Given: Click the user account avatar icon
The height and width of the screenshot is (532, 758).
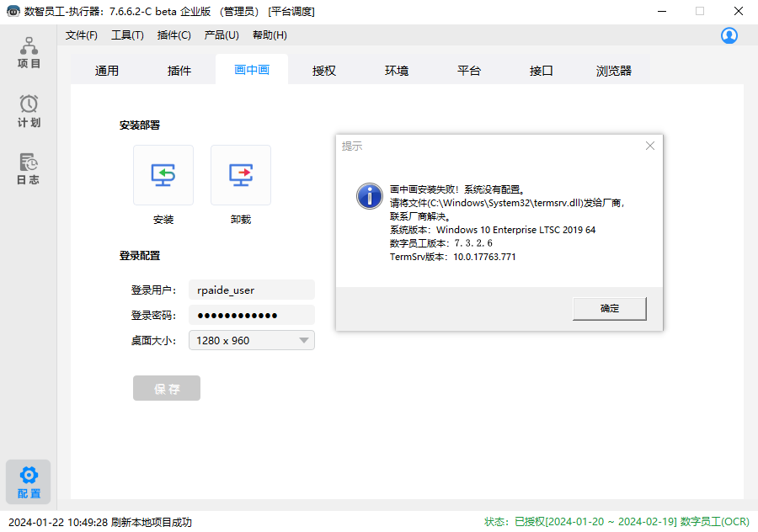Looking at the screenshot, I should tap(729, 35).
